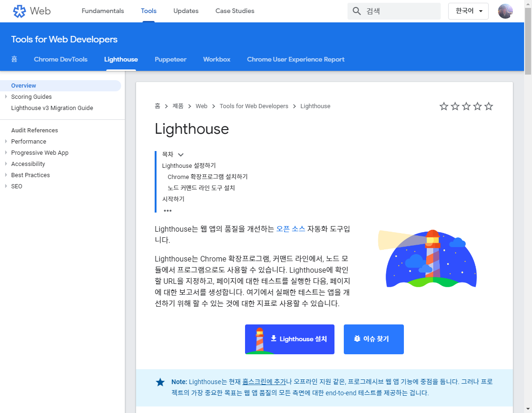Click the scrollbar up arrow
Image resolution: width=532 pixels, height=413 pixels.
click(528, 3)
